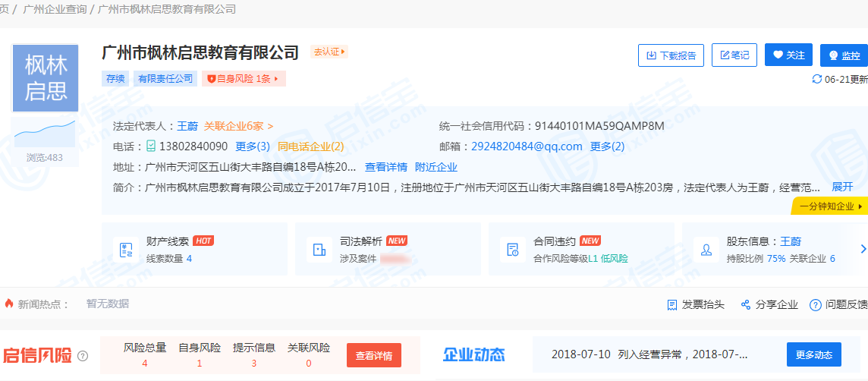868x381 pixels.
Task: Open the 笔记 notes button
Action: coord(734,55)
